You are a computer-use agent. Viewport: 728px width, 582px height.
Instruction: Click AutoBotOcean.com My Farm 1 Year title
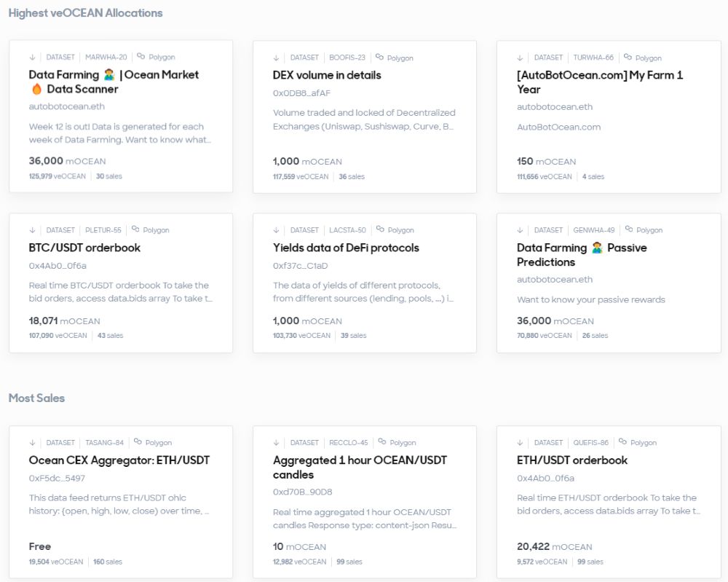pos(600,82)
